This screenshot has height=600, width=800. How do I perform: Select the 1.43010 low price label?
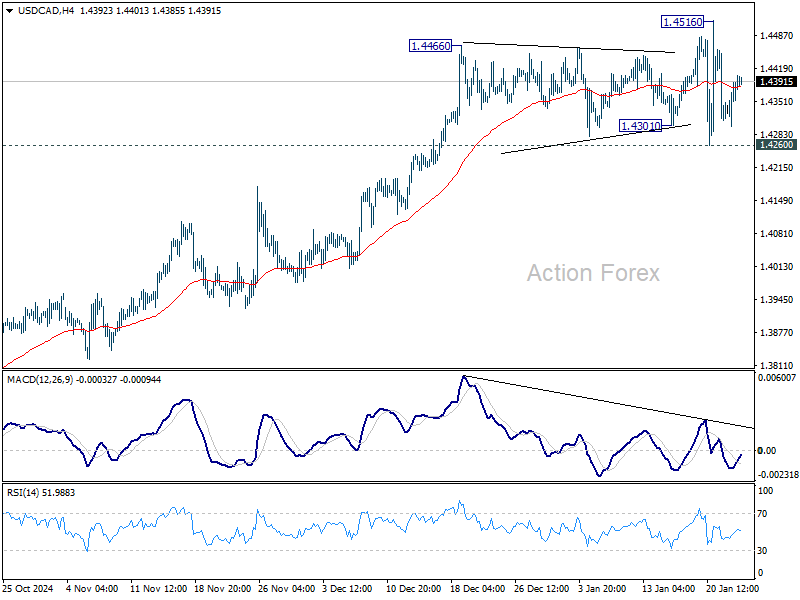pos(640,126)
